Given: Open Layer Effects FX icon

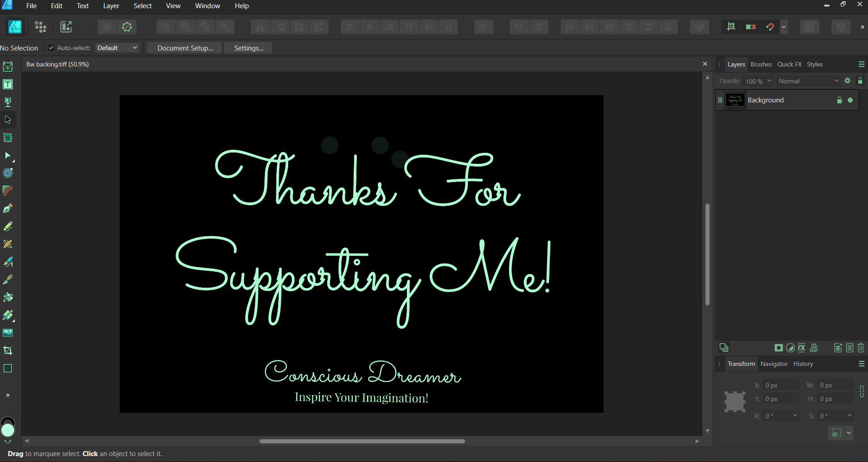Looking at the screenshot, I should 802,348.
